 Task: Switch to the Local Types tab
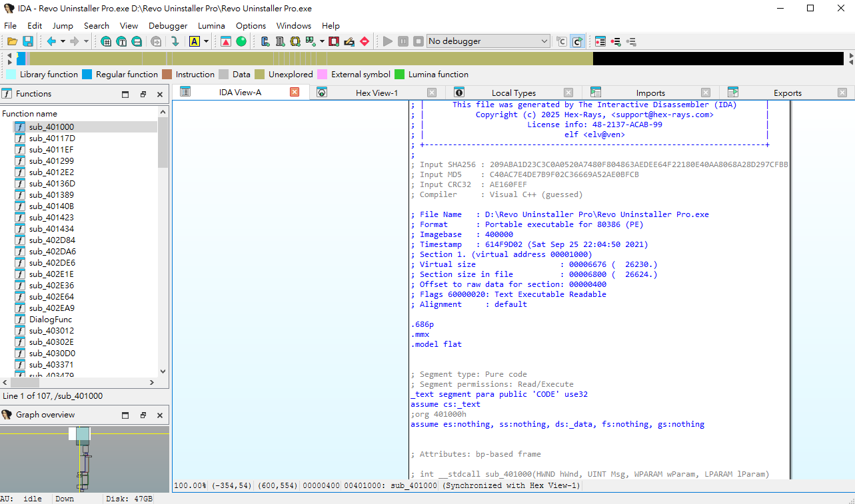pos(513,93)
